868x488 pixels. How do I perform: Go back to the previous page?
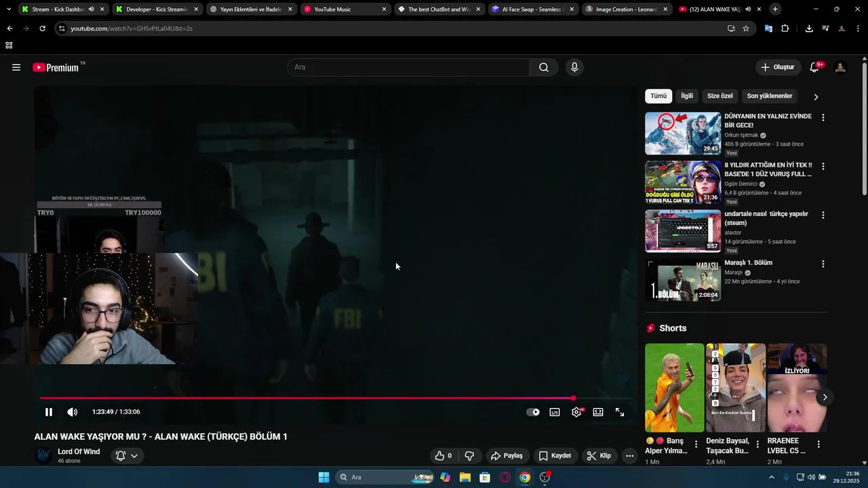click(x=9, y=28)
